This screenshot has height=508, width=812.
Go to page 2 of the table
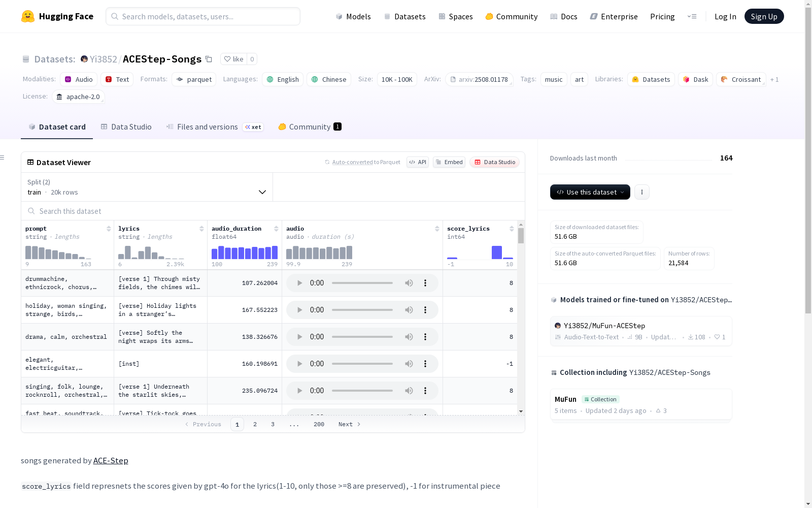(x=255, y=424)
